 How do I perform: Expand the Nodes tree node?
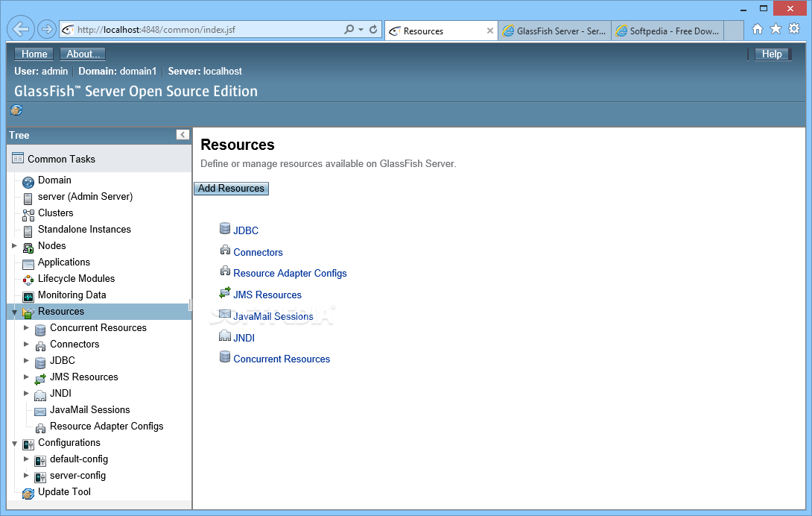14,246
